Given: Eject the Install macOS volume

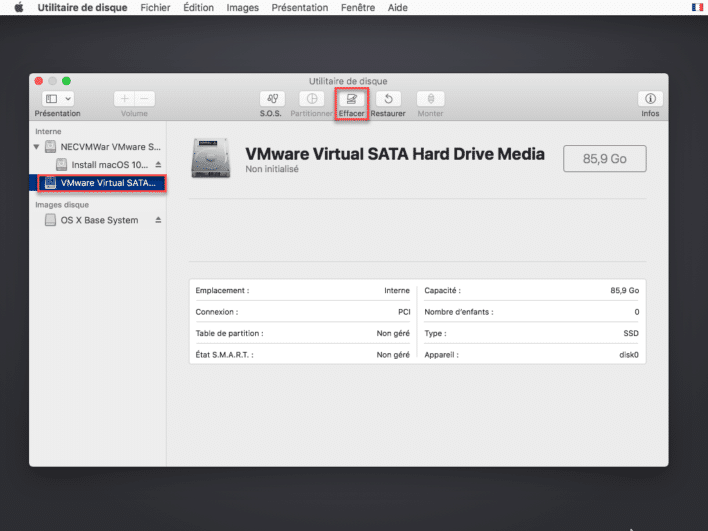Looking at the screenshot, I should [158, 164].
